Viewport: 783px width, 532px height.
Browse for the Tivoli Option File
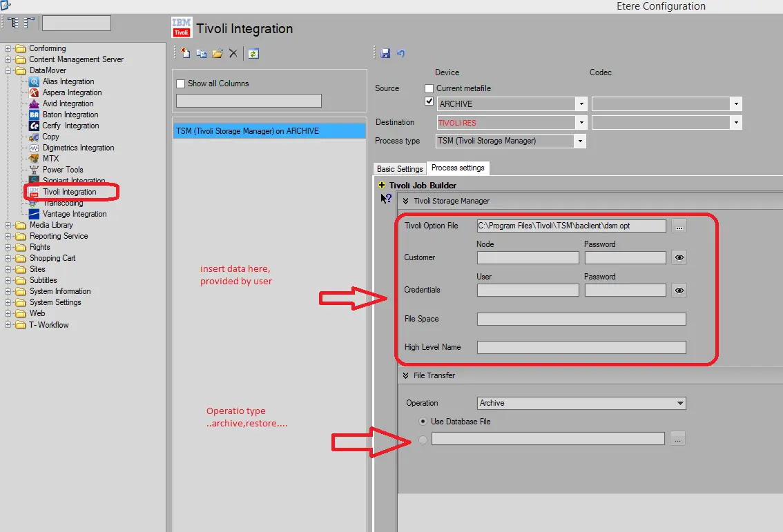679,226
